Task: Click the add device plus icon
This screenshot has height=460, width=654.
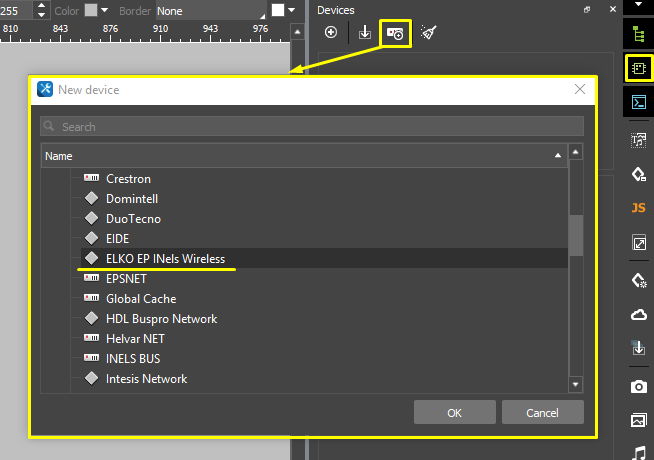Action: pos(331,33)
